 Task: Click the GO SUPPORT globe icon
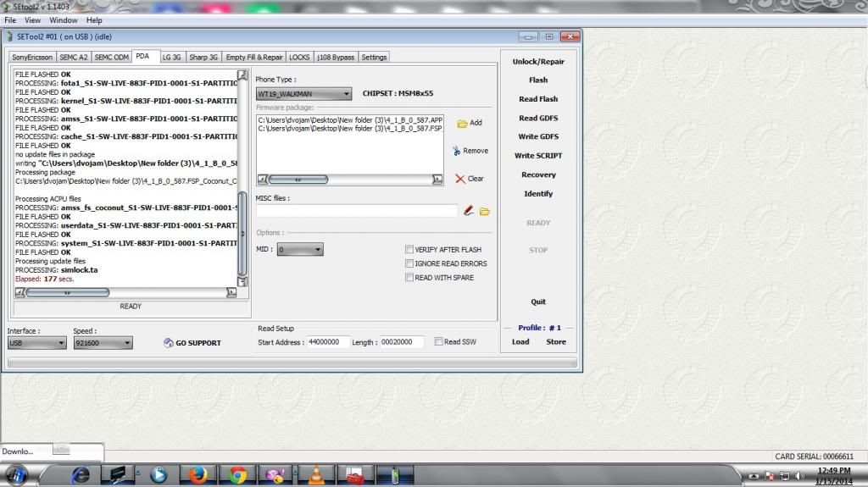point(169,343)
